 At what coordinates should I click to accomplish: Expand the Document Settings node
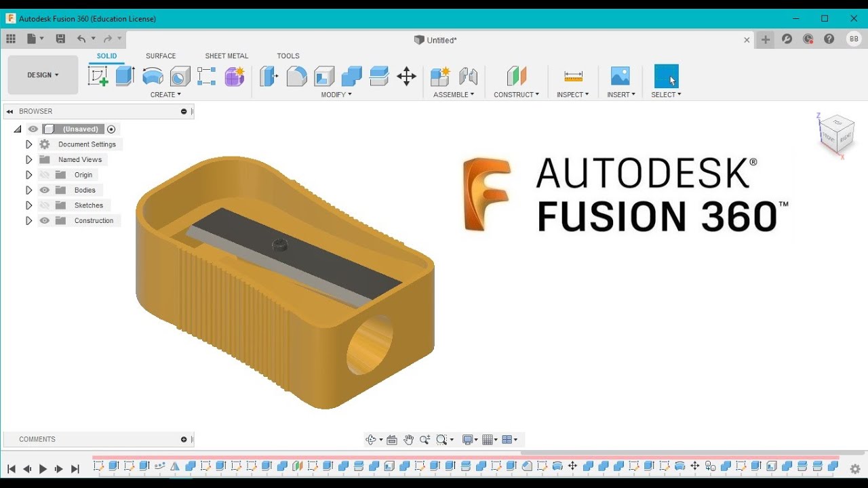28,144
